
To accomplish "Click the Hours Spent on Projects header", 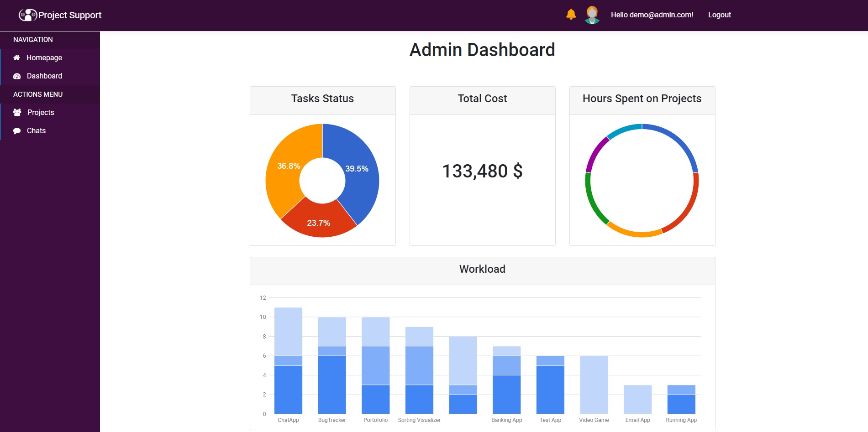I will 642,100.
